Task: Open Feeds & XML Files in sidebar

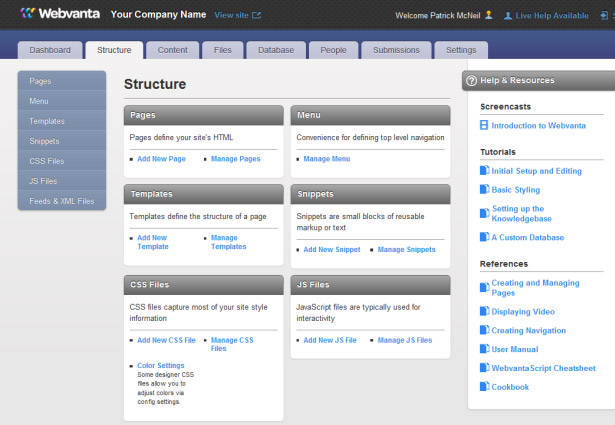Action: click(x=62, y=201)
